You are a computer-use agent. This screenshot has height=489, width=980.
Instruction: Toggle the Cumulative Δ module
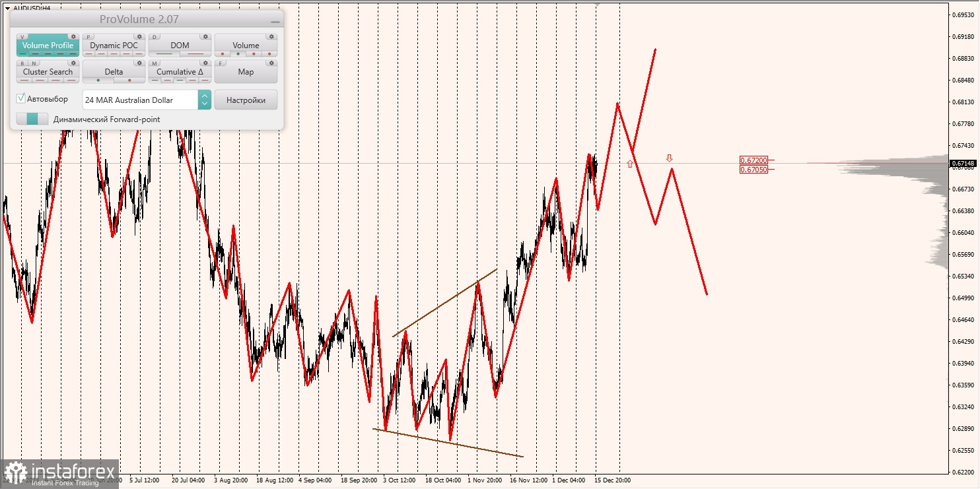pos(180,72)
